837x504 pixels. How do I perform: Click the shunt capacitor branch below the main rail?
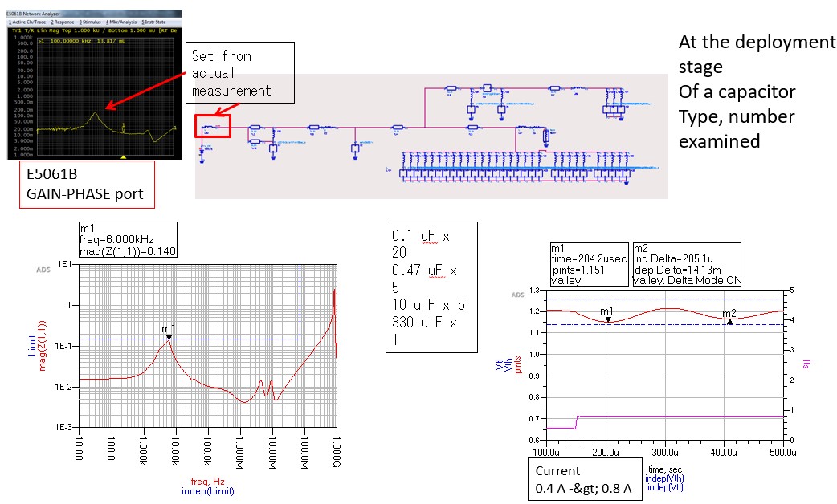coord(354,148)
